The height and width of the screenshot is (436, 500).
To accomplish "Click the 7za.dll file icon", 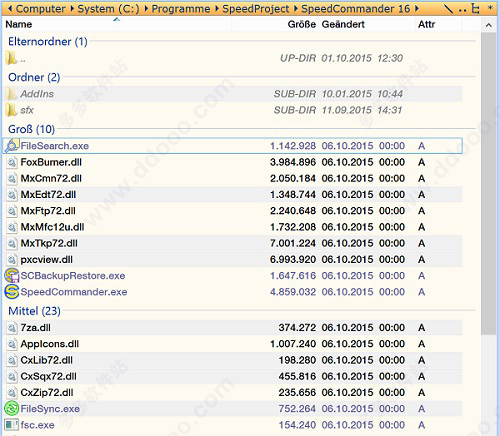I will pyautogui.click(x=12, y=328).
